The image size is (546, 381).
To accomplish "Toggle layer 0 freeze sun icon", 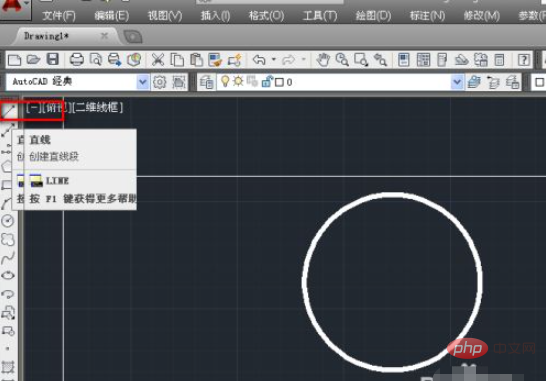I will [238, 81].
